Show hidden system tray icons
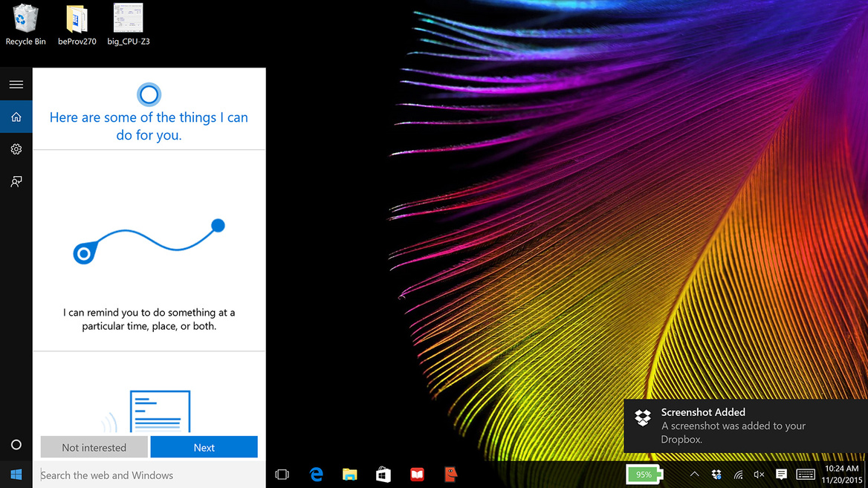868x488 pixels. pyautogui.click(x=694, y=475)
